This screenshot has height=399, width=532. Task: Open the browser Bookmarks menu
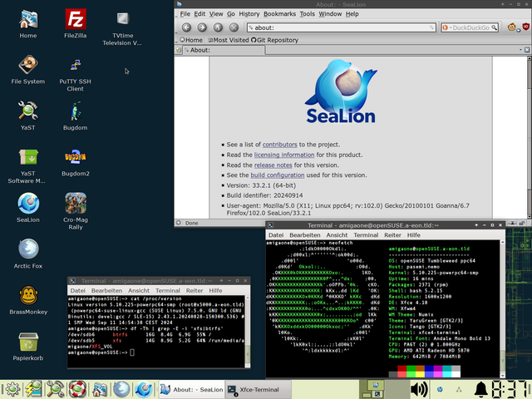[x=279, y=14]
